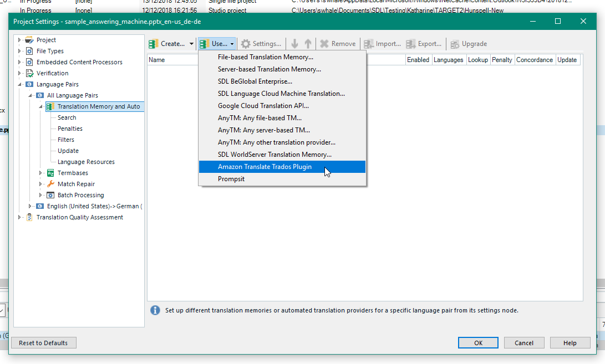Image resolution: width=605 pixels, height=364 pixels.
Task: Move provider down with arrow icon
Action: [x=295, y=44]
